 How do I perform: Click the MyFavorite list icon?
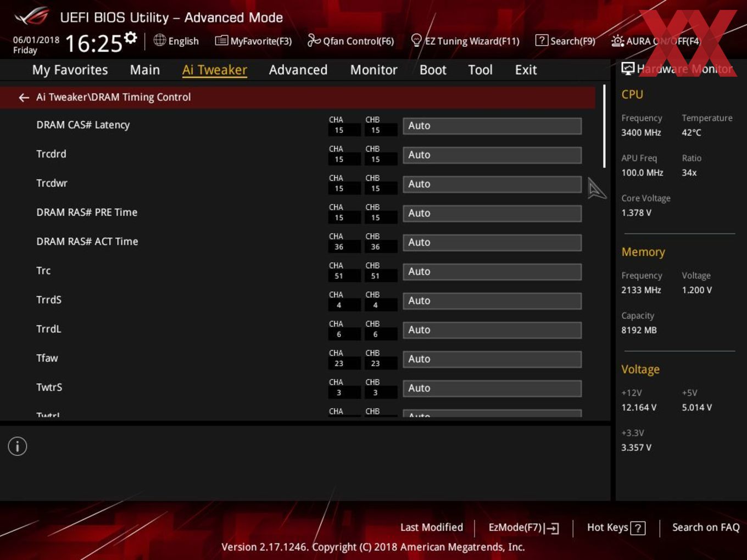221,41
